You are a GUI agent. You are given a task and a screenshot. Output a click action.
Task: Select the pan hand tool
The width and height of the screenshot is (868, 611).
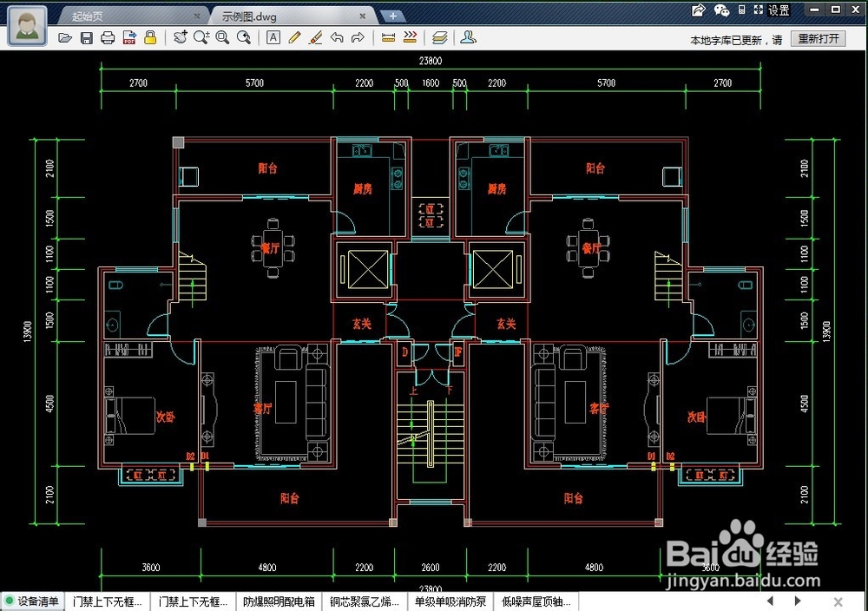coord(180,37)
